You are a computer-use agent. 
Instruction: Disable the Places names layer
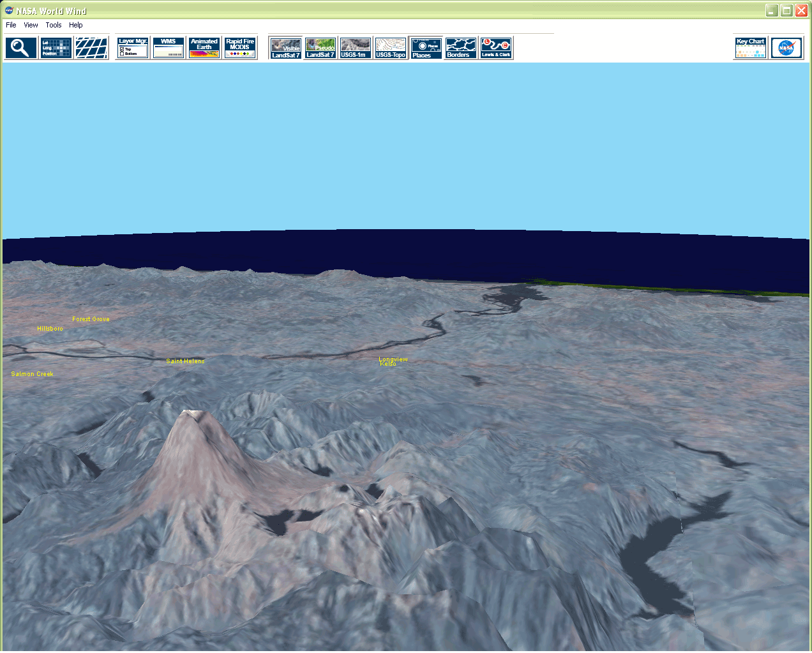pos(425,48)
